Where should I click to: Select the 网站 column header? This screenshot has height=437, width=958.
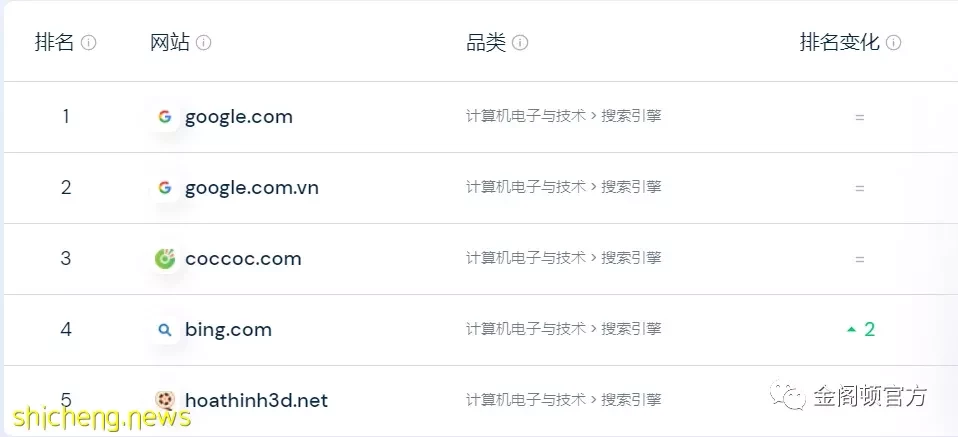point(170,43)
